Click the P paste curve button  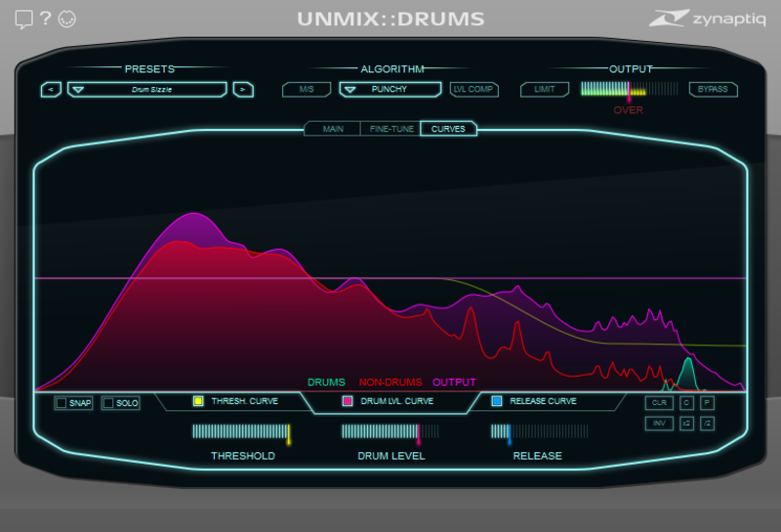[707, 403]
